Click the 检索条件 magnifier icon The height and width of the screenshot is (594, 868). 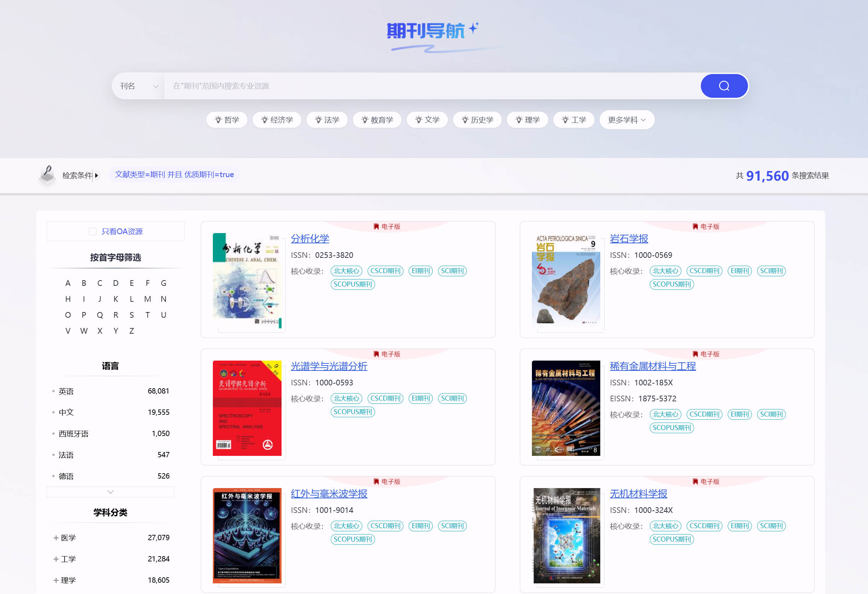47,174
